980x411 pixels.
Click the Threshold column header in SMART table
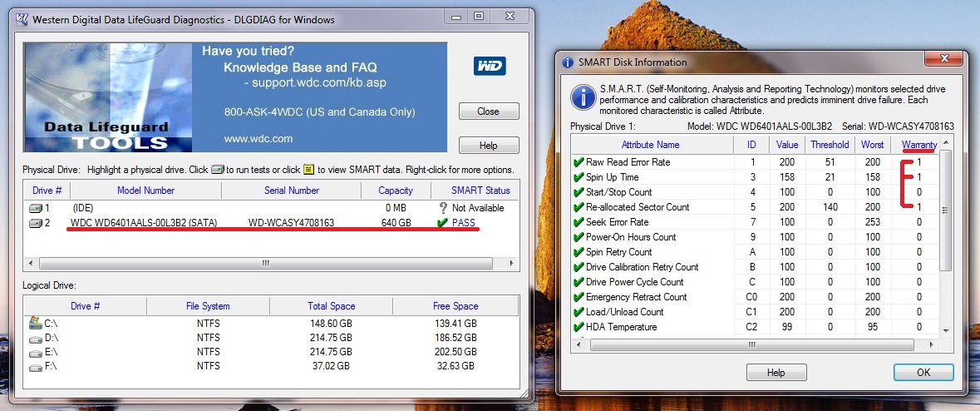pyautogui.click(x=830, y=145)
